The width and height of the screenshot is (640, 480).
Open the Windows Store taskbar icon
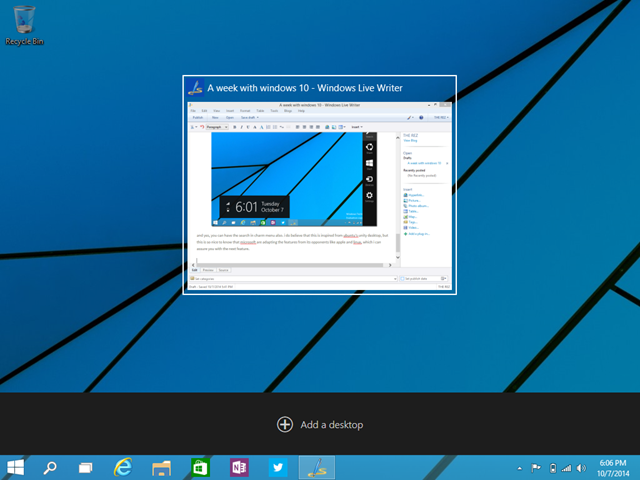[x=200, y=467]
